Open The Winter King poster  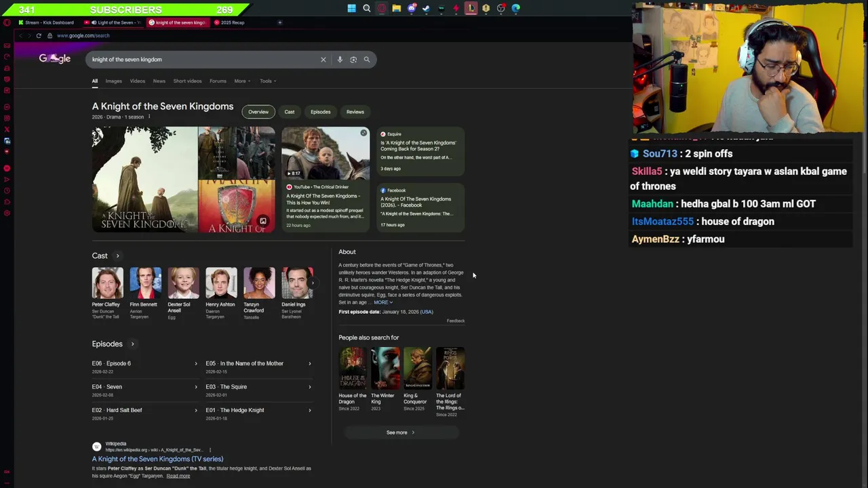pos(385,368)
